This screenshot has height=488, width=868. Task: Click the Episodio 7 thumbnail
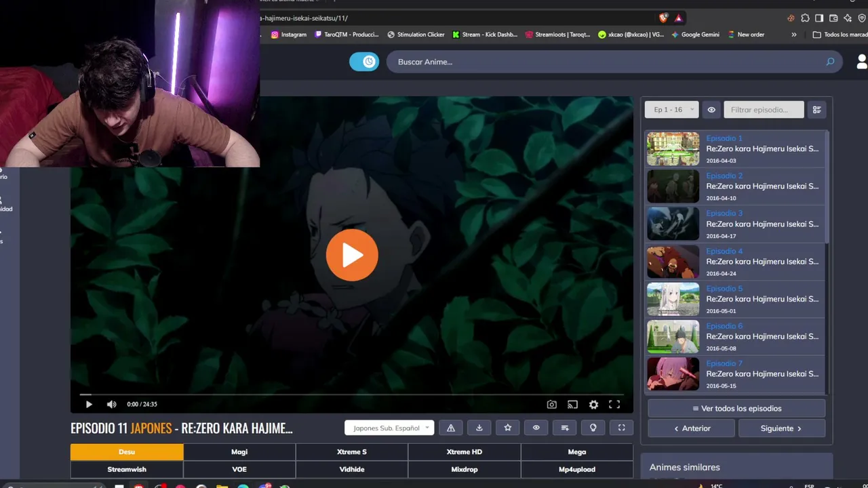[x=673, y=374]
